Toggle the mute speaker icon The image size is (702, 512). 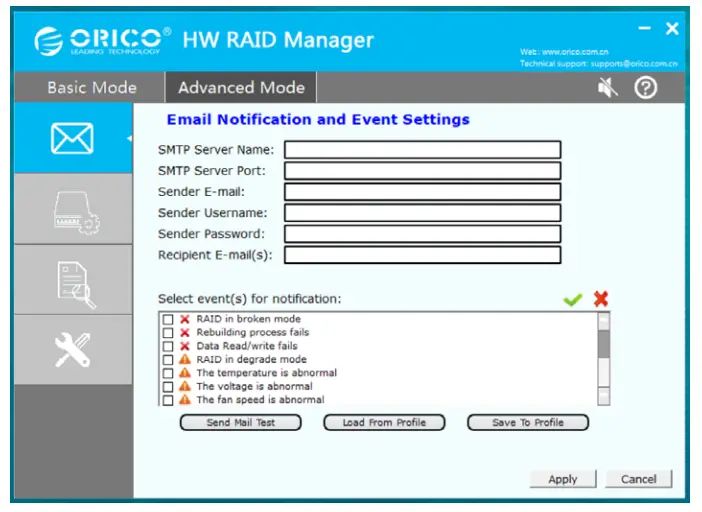point(608,87)
